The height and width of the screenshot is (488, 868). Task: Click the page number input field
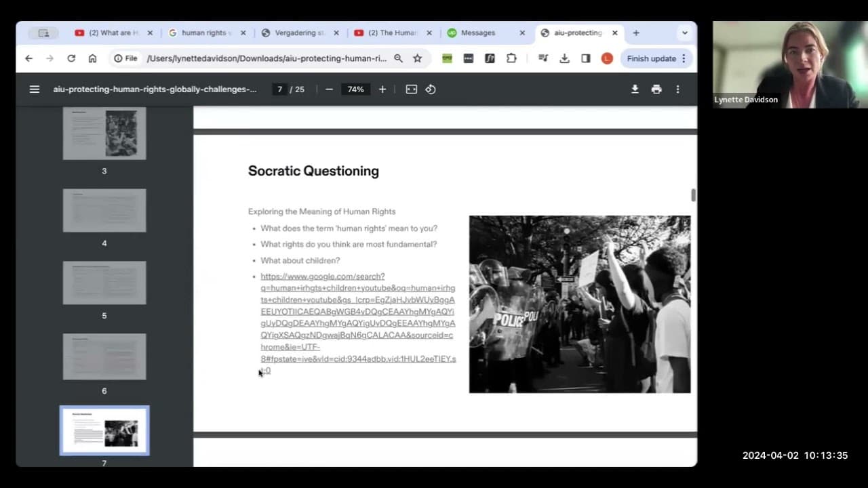[279, 89]
